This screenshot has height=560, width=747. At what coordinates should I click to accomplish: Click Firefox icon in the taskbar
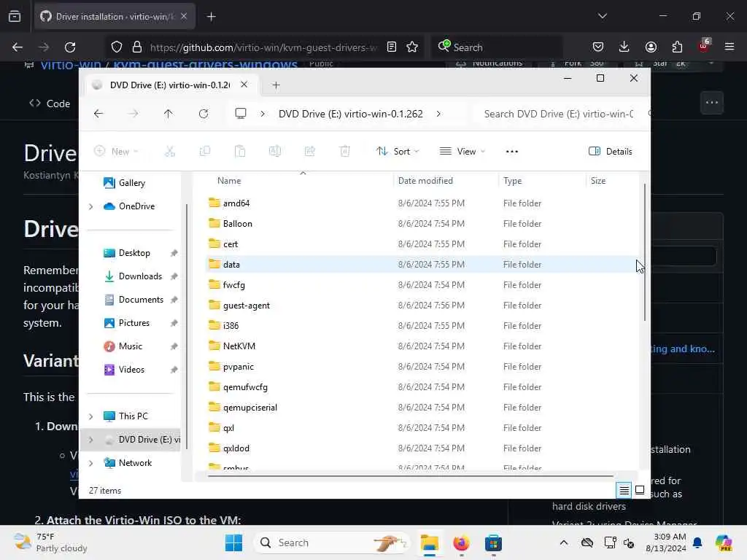461,542
